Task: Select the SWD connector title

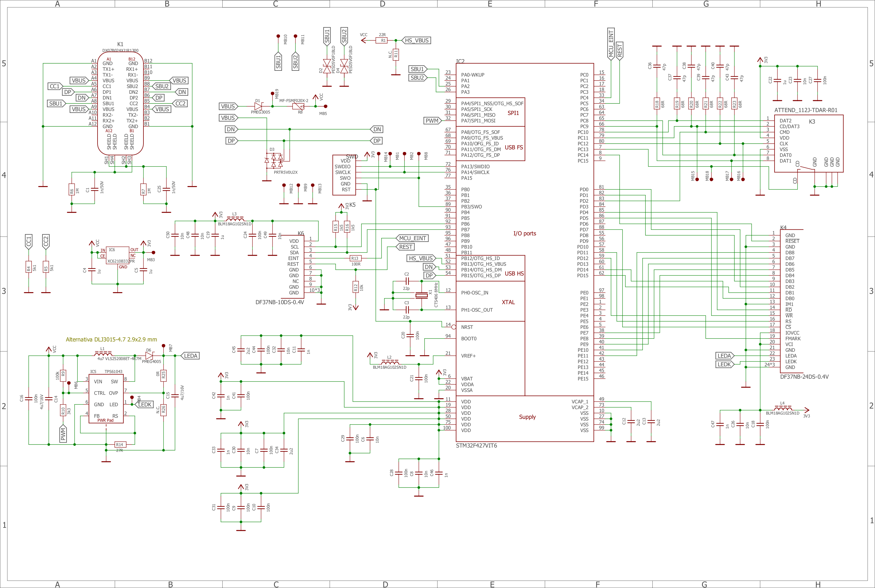Action: 352,157
